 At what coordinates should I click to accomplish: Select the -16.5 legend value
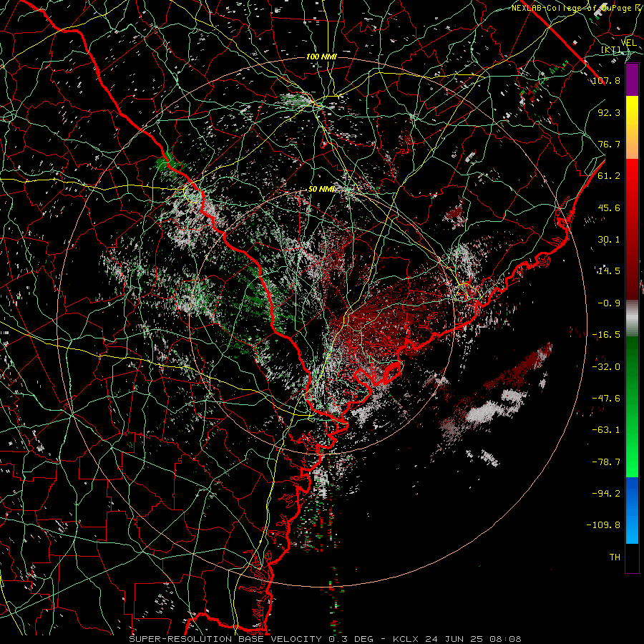click(x=606, y=335)
